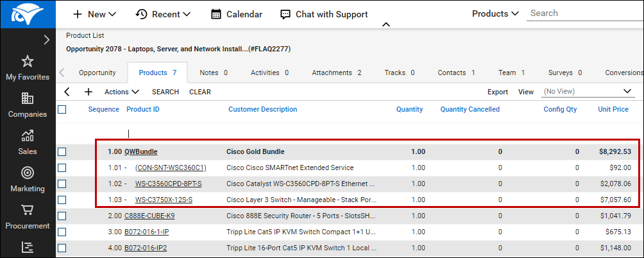Switch to the Surveys tab
The image size is (644, 258).
pos(565,73)
